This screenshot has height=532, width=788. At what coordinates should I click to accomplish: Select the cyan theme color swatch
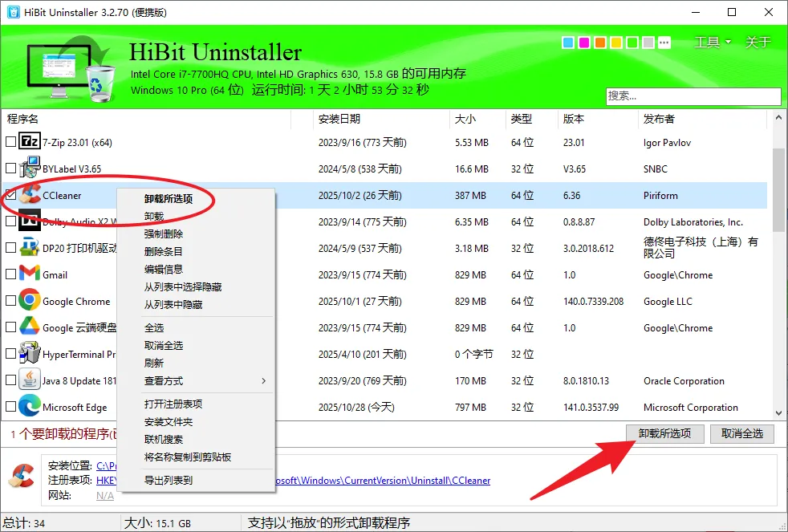[x=568, y=43]
